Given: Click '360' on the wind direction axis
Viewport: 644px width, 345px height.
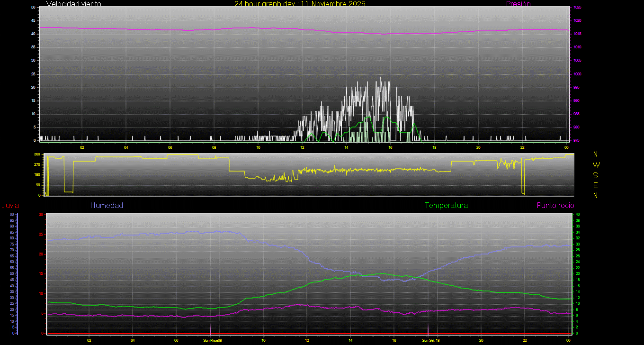Looking at the screenshot, I should pyautogui.click(x=37, y=154).
